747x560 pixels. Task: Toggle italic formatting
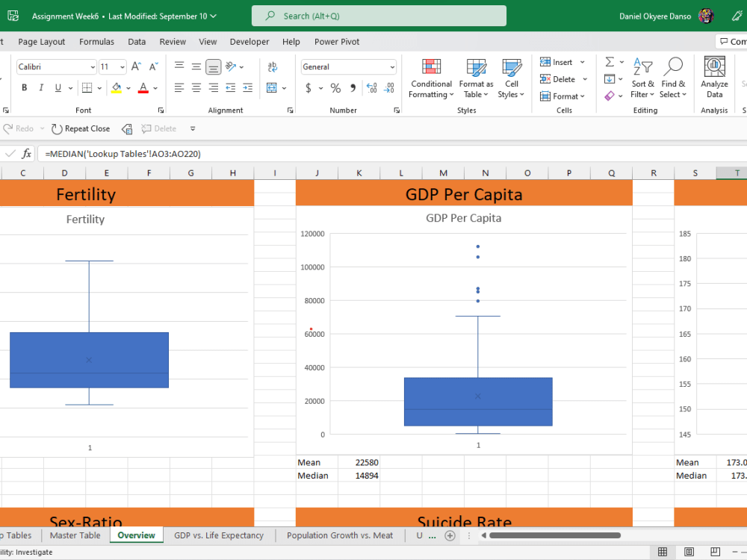click(41, 87)
